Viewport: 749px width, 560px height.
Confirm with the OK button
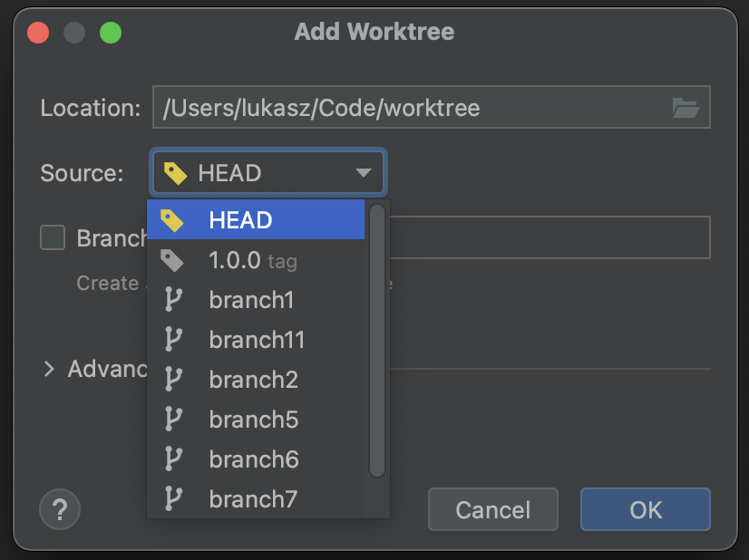click(x=645, y=509)
